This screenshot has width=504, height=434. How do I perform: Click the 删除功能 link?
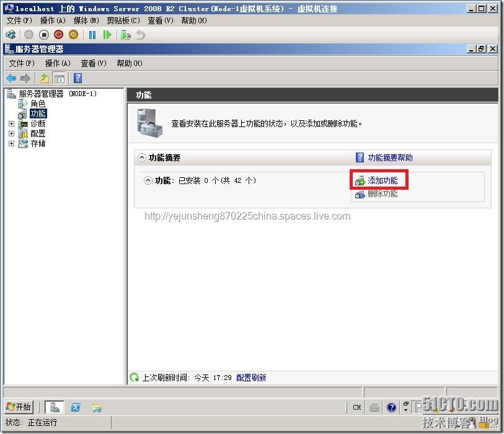tap(383, 194)
